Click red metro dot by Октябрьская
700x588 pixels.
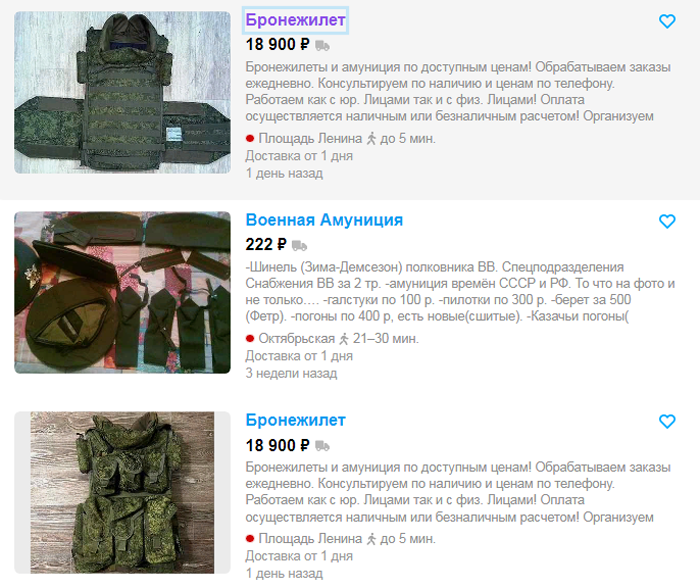tap(250, 339)
